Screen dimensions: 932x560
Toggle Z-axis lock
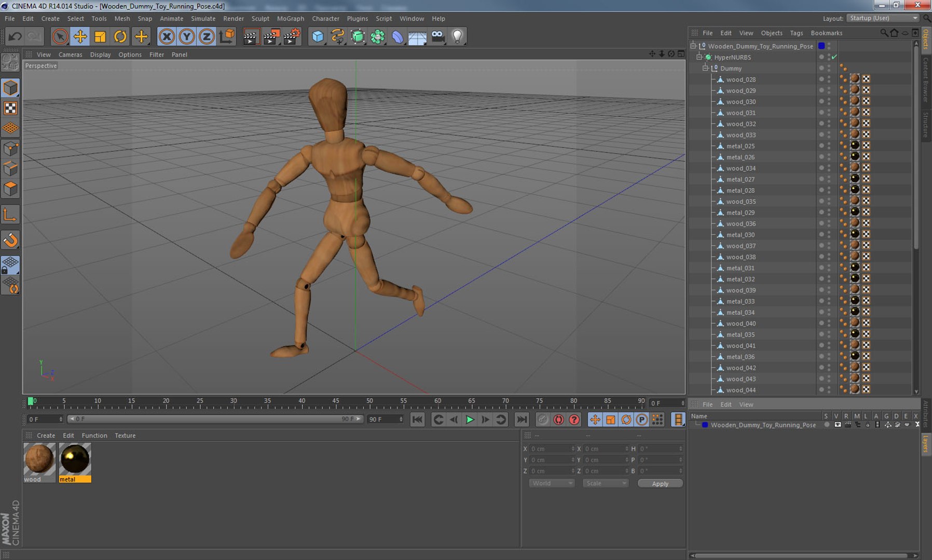click(207, 36)
